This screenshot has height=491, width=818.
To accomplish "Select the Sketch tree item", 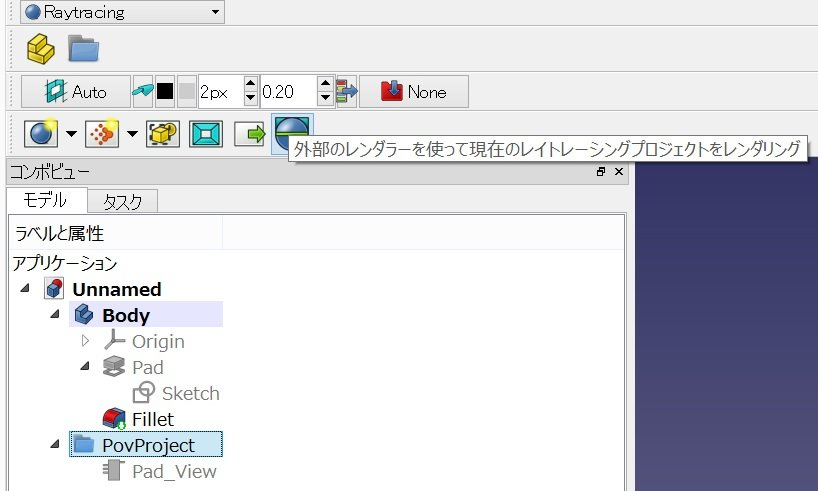I will pyautogui.click(x=190, y=393).
